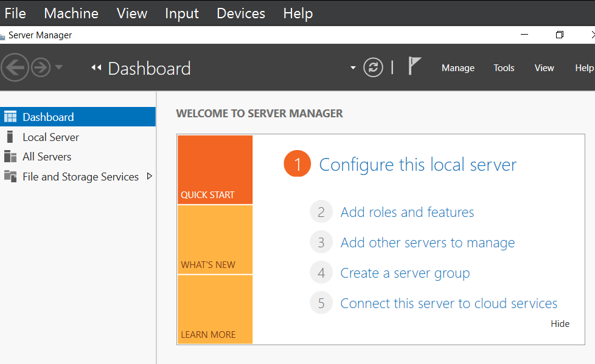Select the LEARN MORE tile
Screen dimensions: 595x364
point(215,310)
